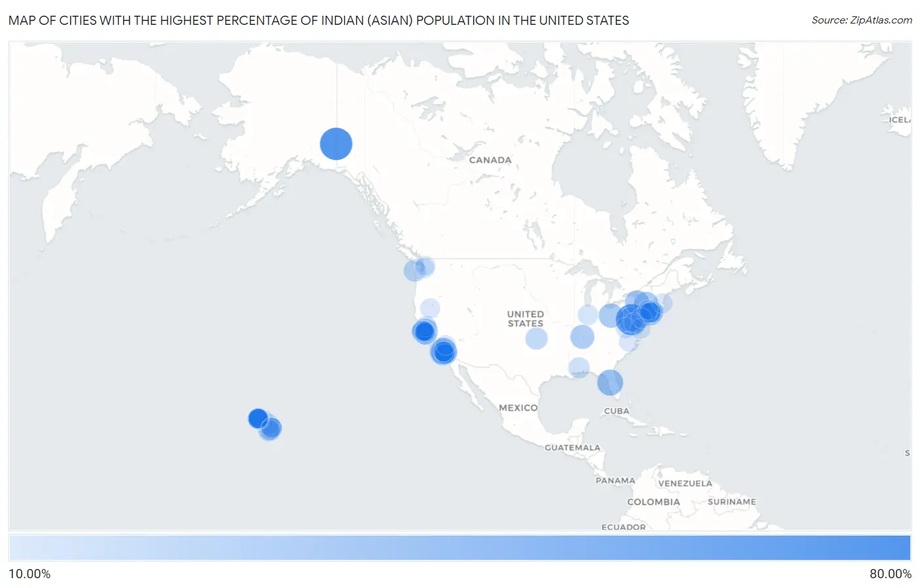The image size is (920, 588).
Task: Click the Source: ZipAtlas.com credit
Action: [862, 20]
